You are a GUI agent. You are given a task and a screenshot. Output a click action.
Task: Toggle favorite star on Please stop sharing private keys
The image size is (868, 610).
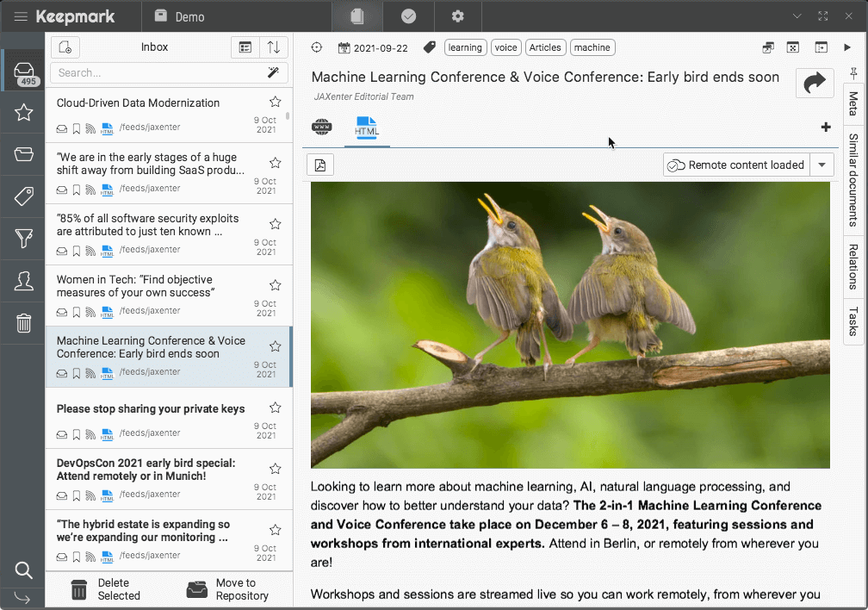coord(275,408)
